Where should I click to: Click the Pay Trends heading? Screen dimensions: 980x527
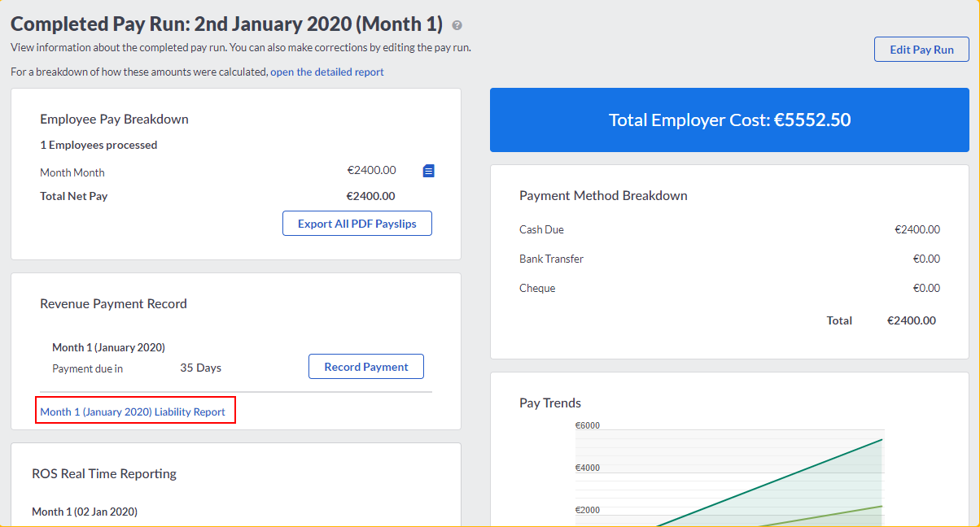(x=550, y=403)
